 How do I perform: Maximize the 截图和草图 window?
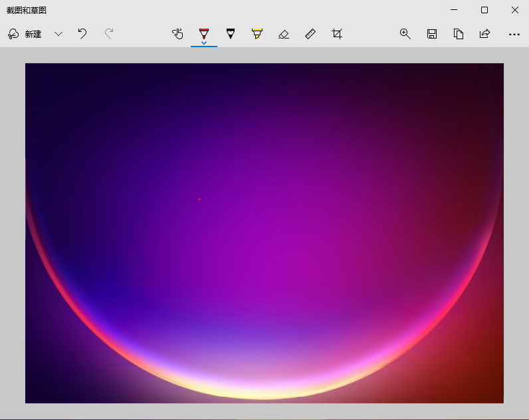tap(484, 10)
